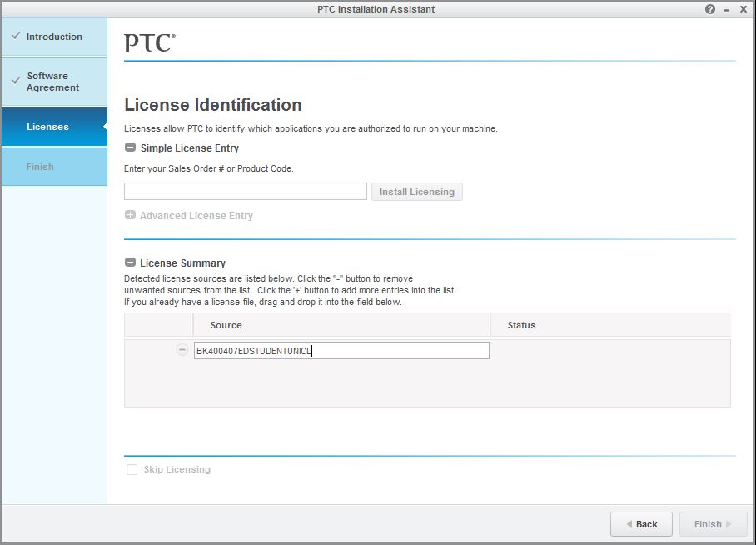The width and height of the screenshot is (756, 545).
Task: Collapse the Simple License Entry section
Action: [x=130, y=147]
